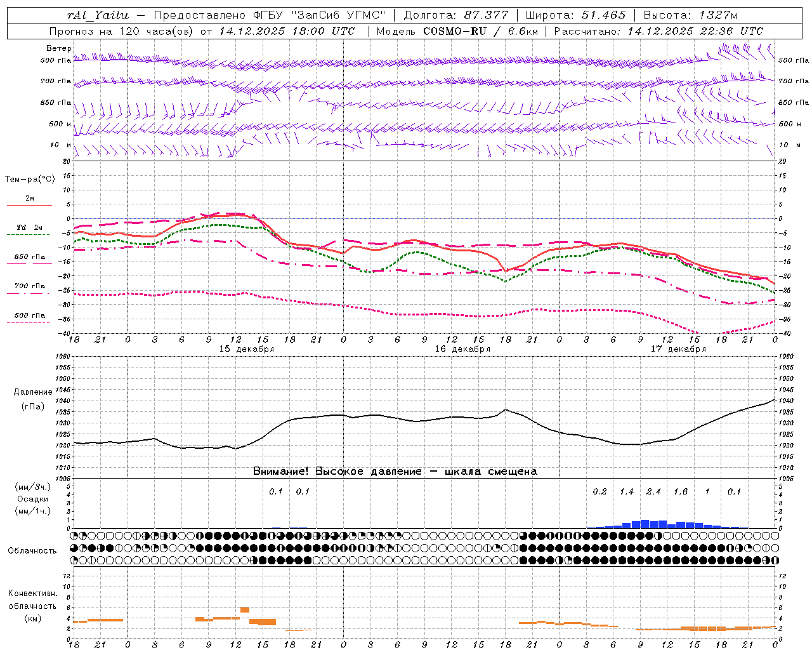Click the Td 2м dew point legend entry
This screenshot has width=812, height=650.
pyautogui.click(x=30, y=227)
